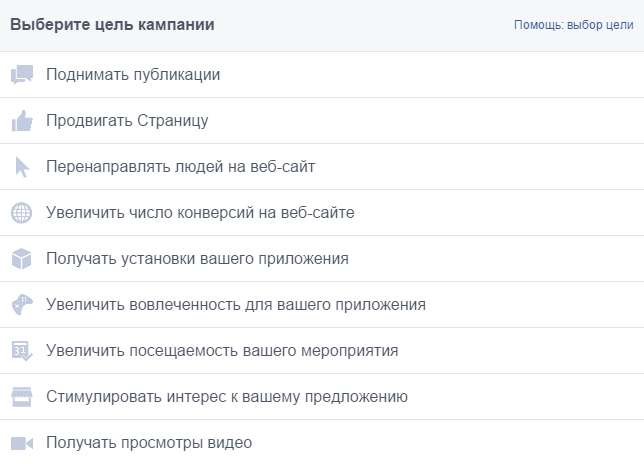
Task: Click the calendar icon for event attendance
Action: 22,351
